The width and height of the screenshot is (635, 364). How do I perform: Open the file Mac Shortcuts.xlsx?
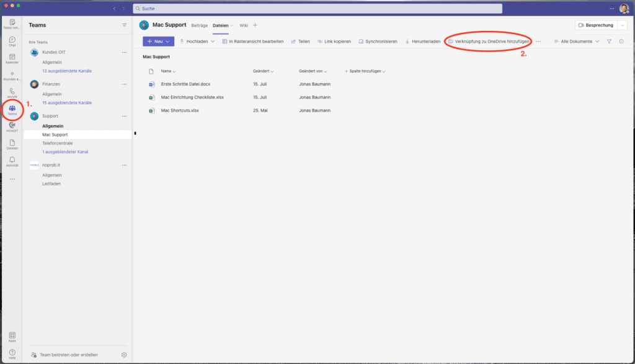[180, 110]
